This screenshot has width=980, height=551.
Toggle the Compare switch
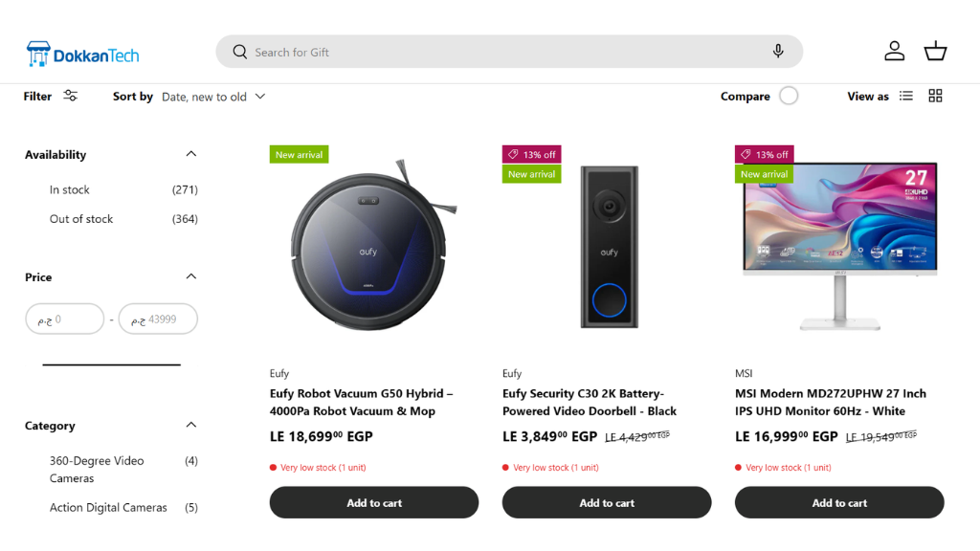(x=789, y=97)
